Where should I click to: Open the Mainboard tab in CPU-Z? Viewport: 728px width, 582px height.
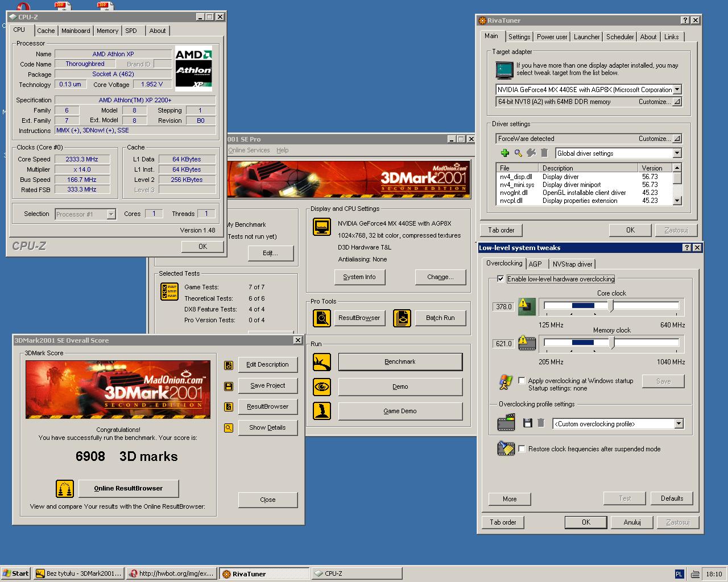[76, 31]
